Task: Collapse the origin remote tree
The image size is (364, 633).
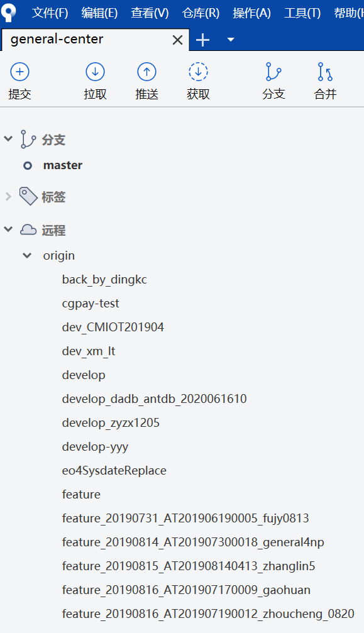Action: pyautogui.click(x=27, y=255)
